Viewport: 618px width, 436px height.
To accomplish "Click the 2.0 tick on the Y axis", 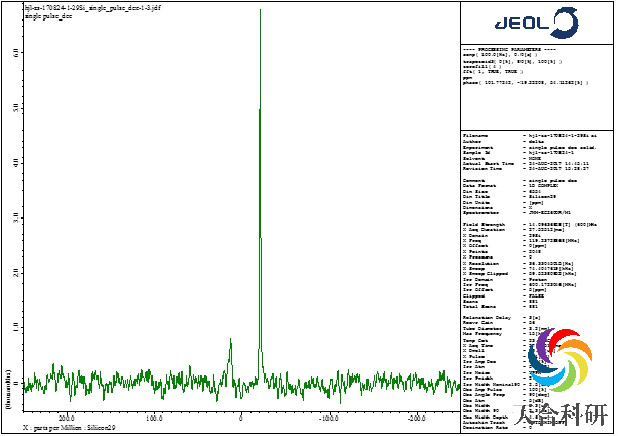I will 15,272.
